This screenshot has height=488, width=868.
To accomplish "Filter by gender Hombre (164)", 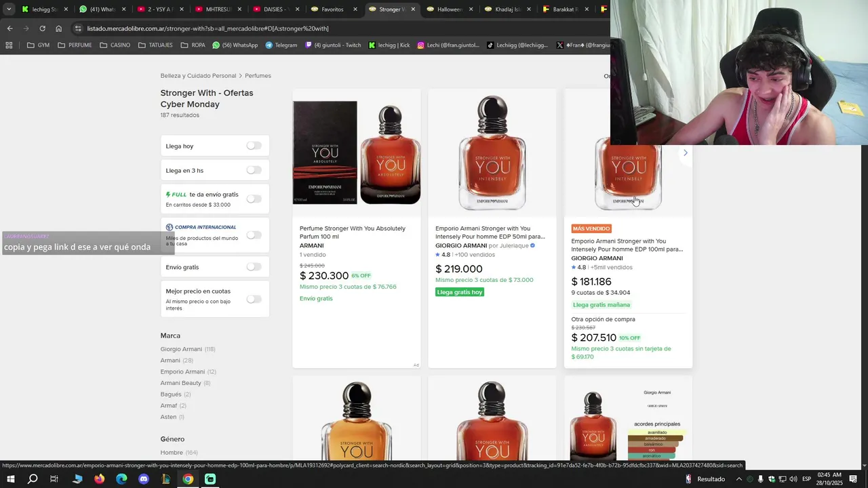I will click(179, 452).
